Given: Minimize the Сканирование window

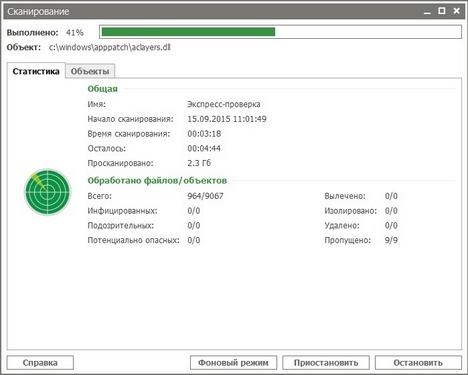Looking at the screenshot, I should (427, 11).
